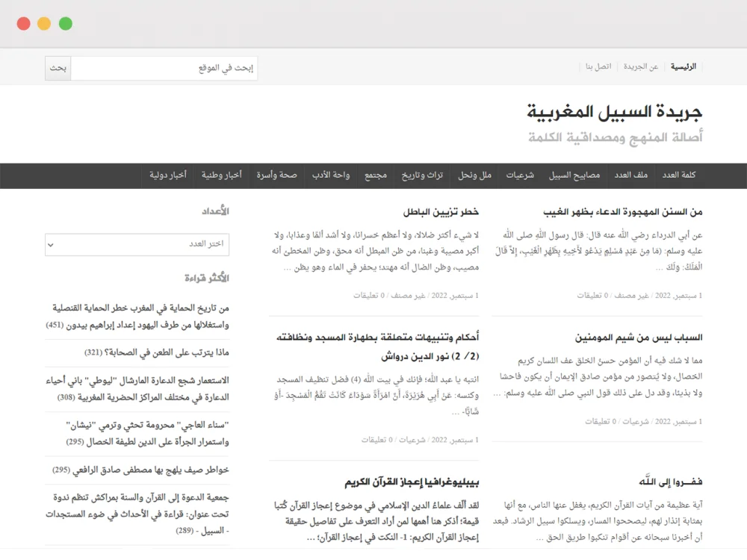Expand the اختر العدد issue dropdown

pyautogui.click(x=137, y=245)
